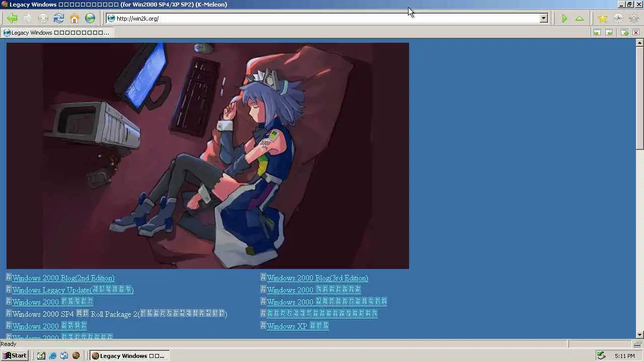Open URL history dropdown in address bar
Image resolution: width=644 pixels, height=362 pixels.
tap(544, 19)
